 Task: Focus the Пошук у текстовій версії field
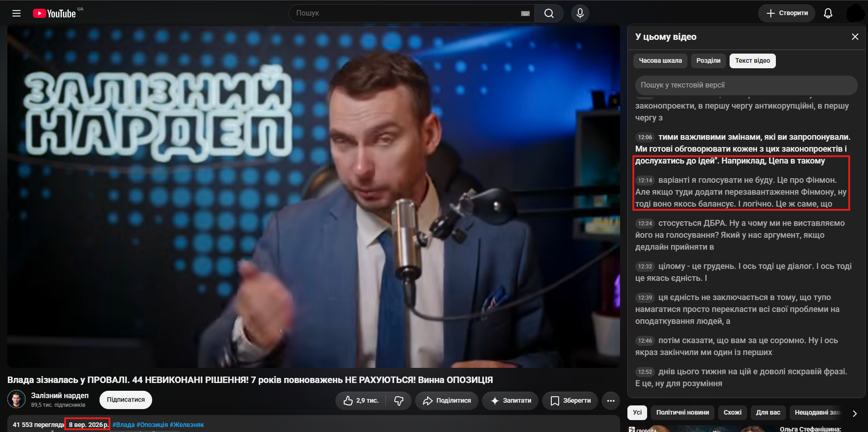click(746, 85)
